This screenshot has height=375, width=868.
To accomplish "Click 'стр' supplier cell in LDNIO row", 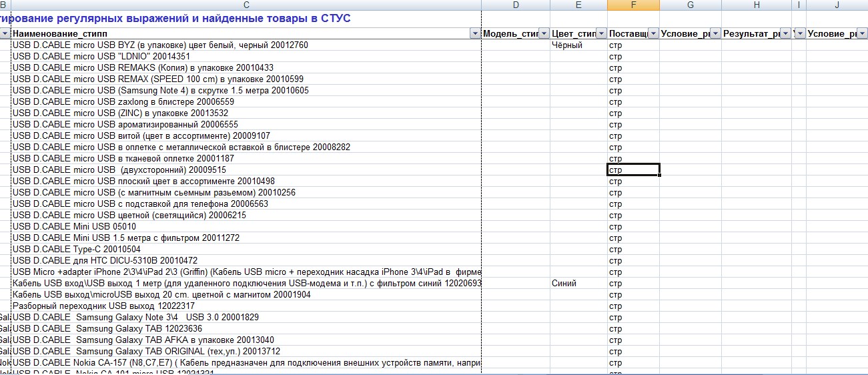I will 633,57.
